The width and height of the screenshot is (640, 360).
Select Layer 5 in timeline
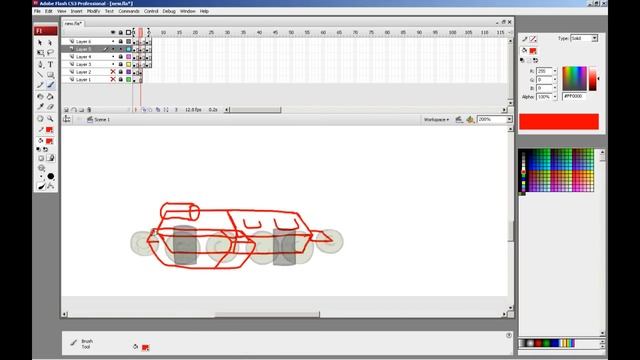coord(84,49)
